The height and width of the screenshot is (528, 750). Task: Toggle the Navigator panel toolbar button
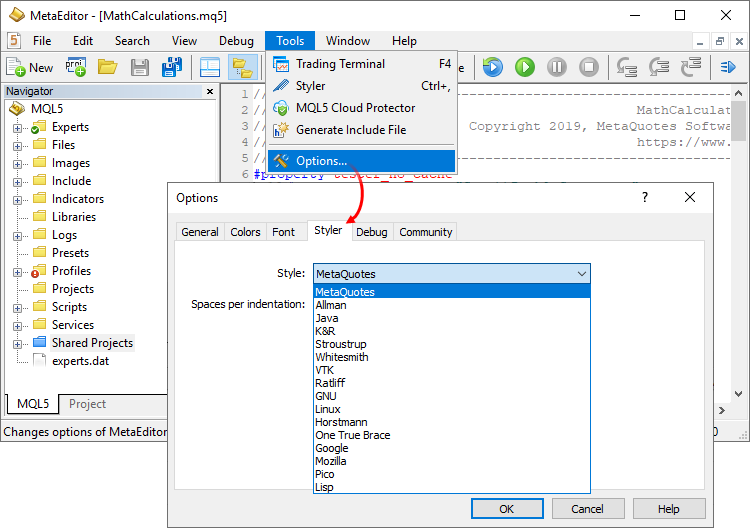pos(241,67)
